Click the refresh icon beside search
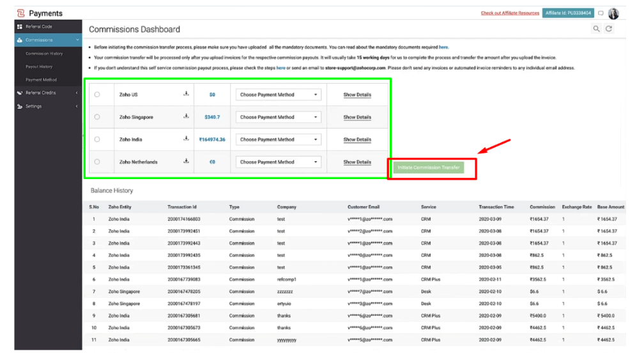The image size is (644, 360). click(x=609, y=29)
